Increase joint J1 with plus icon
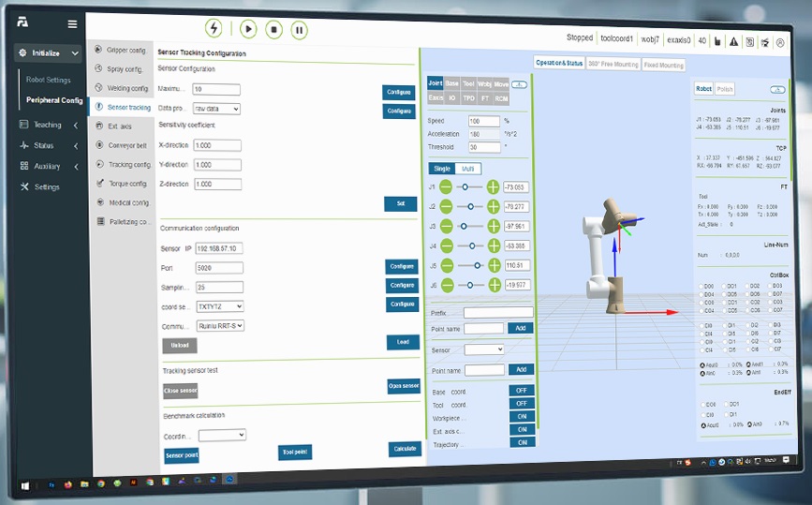Viewport: 812px width, 505px height. point(493,187)
